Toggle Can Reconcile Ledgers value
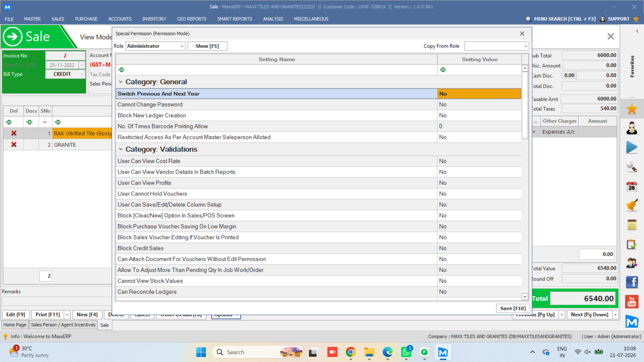The height and width of the screenshot is (362, 644). point(479,292)
